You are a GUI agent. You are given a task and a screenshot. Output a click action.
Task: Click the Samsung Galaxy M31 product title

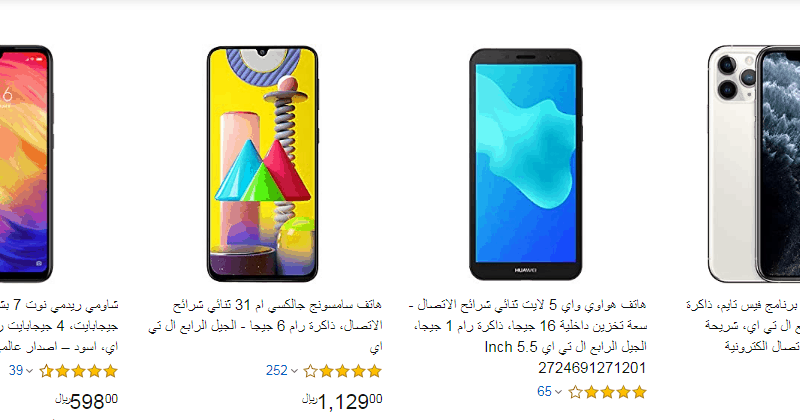coord(265,326)
